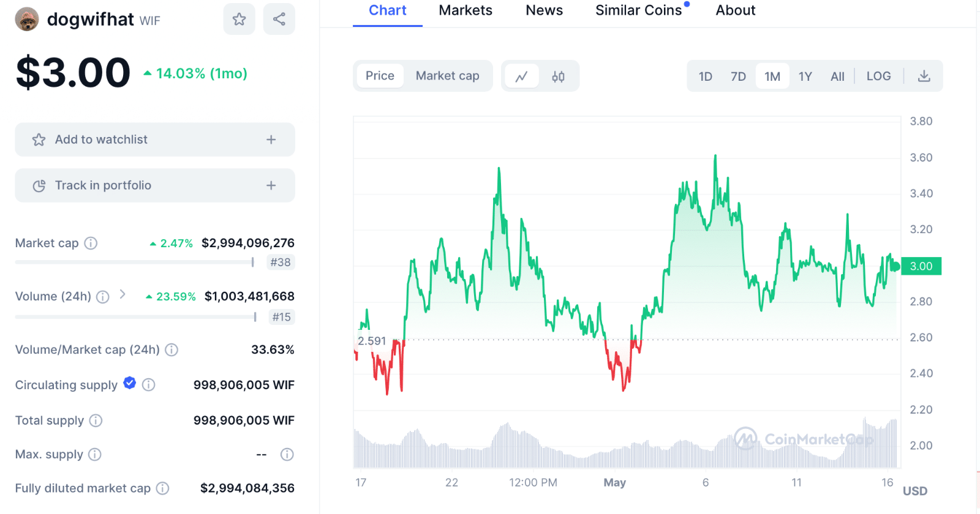The image size is (980, 514).
Task: Download chart data icon
Action: pos(924,76)
